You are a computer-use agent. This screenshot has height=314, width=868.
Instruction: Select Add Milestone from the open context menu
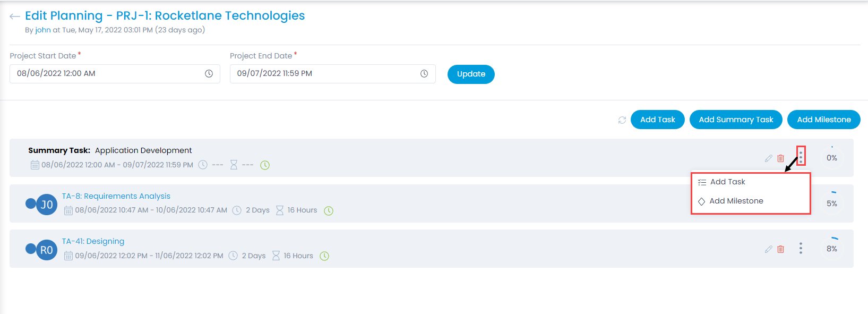pos(736,201)
